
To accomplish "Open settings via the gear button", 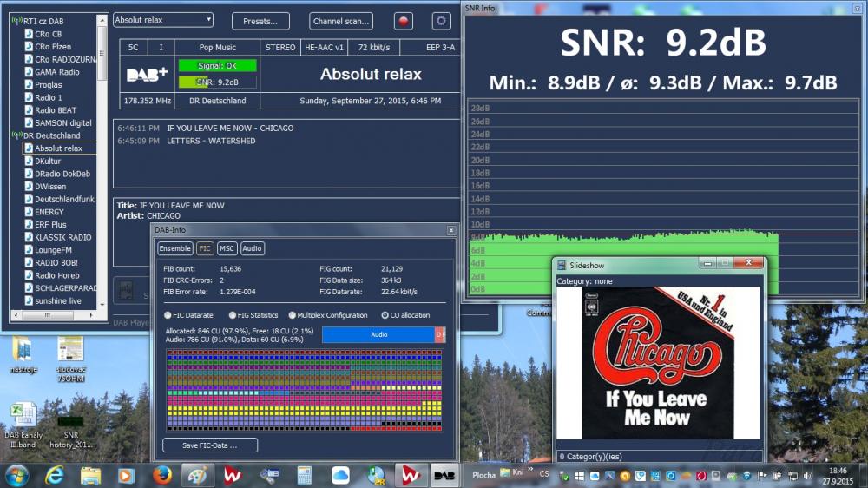I will 441,21.
